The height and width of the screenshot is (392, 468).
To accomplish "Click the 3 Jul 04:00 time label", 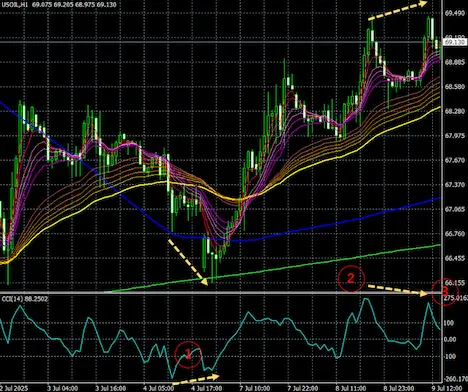I will click(x=63, y=388).
